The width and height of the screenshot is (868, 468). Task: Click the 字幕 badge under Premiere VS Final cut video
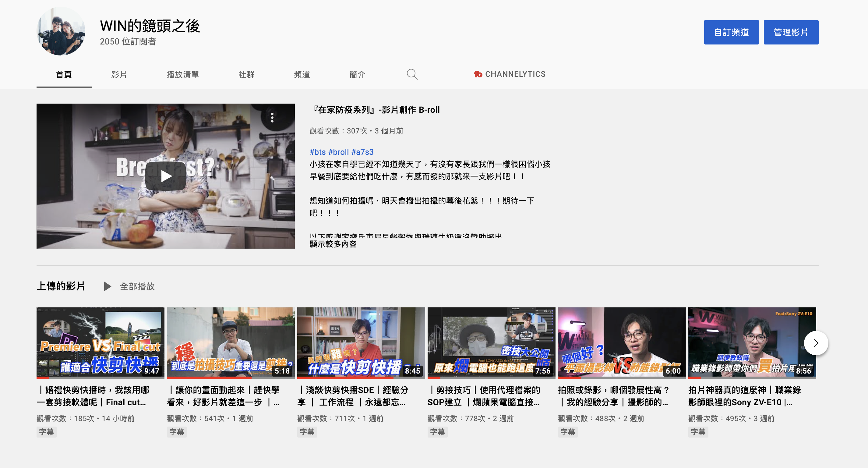(46, 432)
